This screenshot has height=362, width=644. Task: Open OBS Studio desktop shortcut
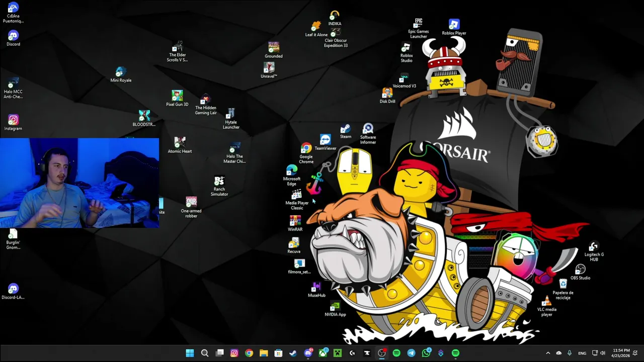point(580,273)
